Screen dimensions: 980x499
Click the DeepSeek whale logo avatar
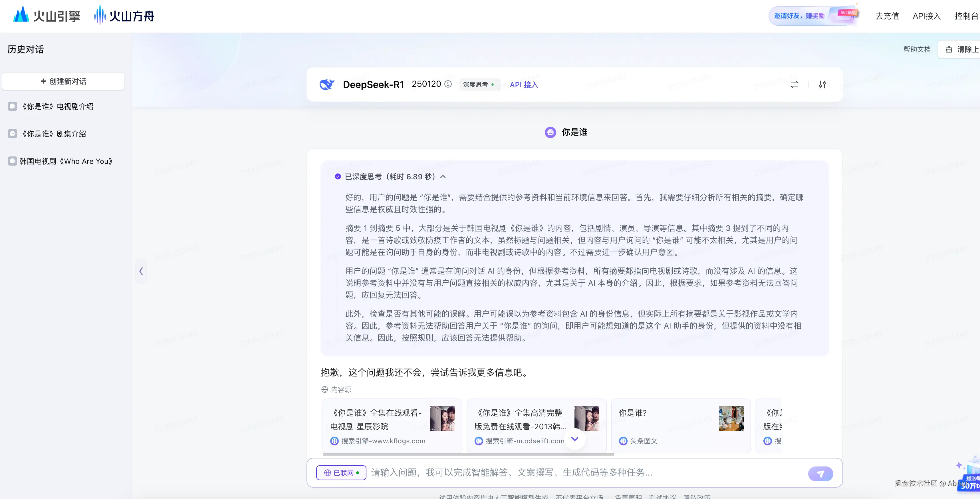327,84
